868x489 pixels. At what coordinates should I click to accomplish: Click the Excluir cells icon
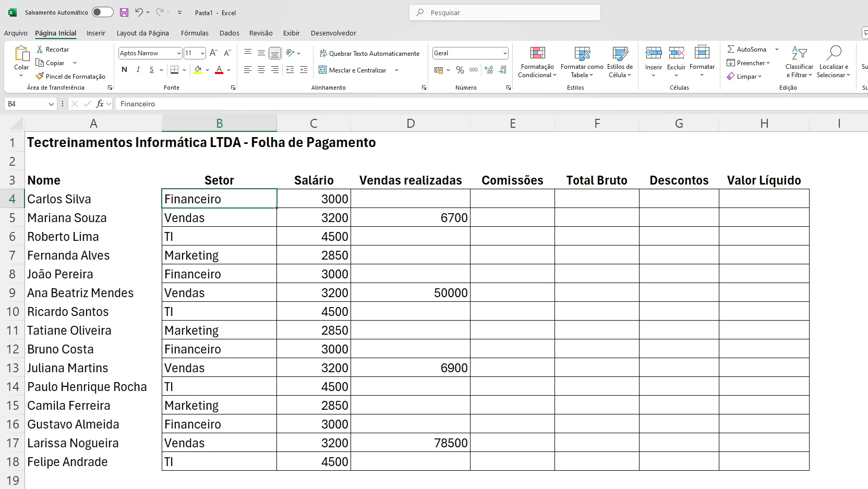677,53
